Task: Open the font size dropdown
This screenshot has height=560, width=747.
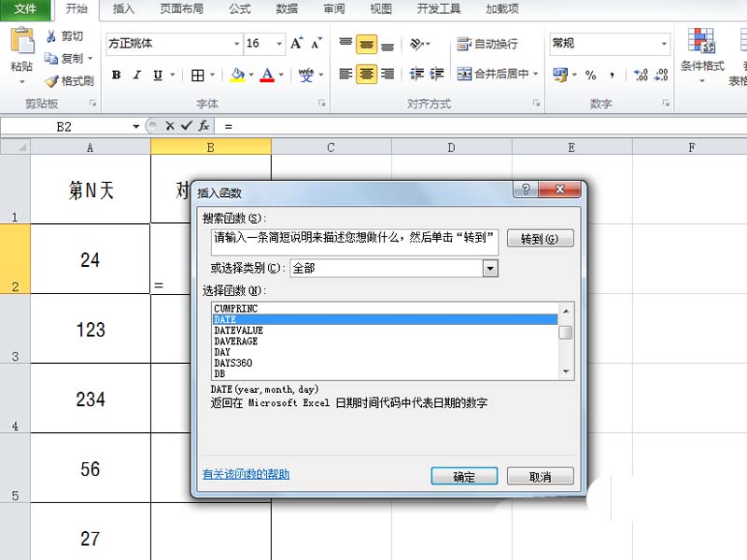Action: point(279,44)
